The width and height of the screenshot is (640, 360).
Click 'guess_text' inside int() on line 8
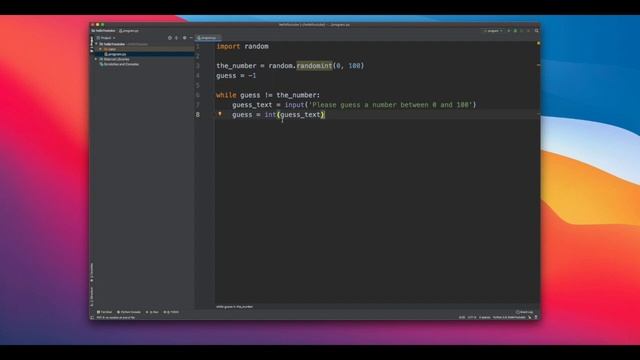pos(301,115)
